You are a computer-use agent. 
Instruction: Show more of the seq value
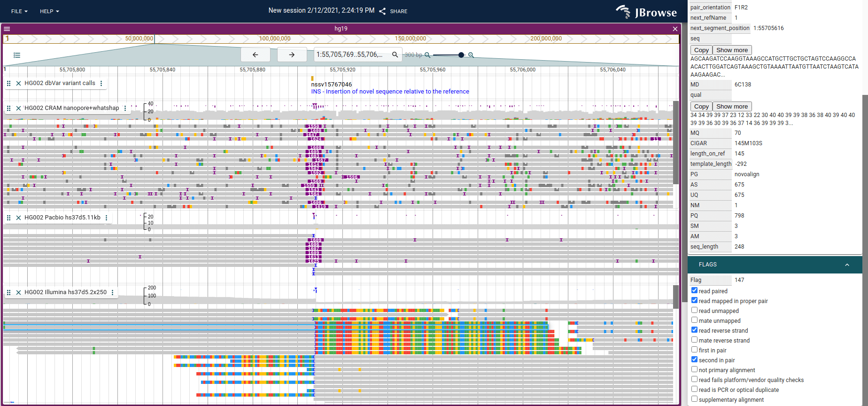tap(732, 50)
